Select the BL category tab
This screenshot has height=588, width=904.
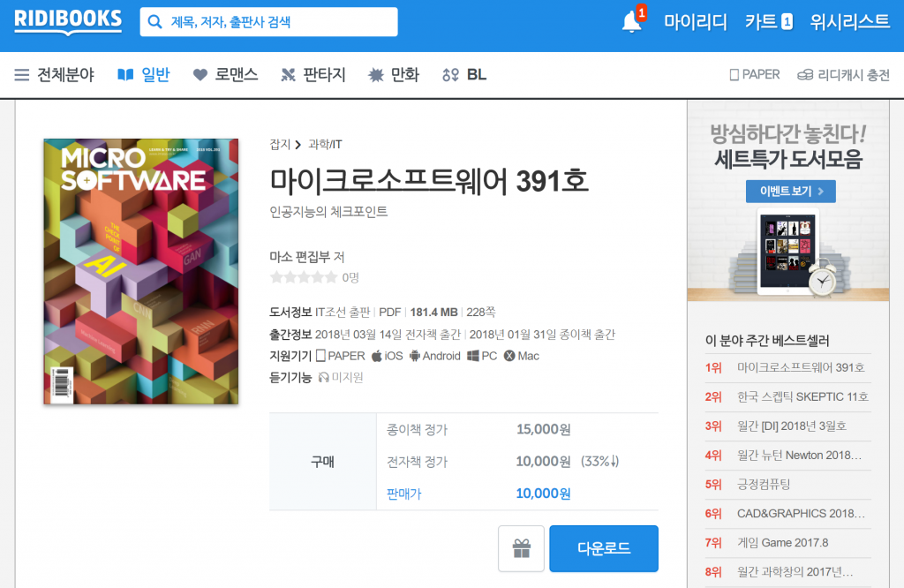click(464, 75)
